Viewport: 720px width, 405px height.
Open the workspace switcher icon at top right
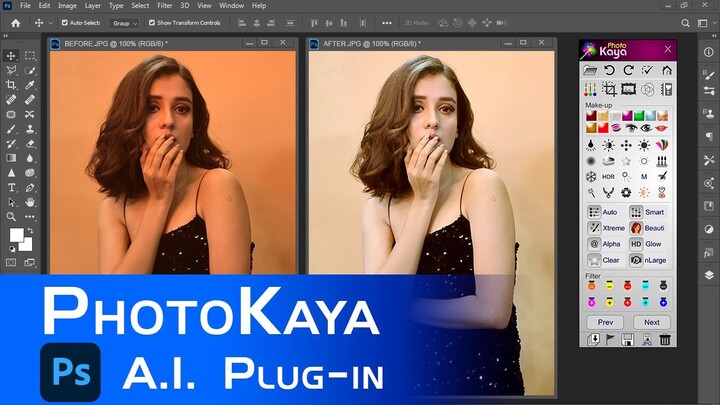703,23
